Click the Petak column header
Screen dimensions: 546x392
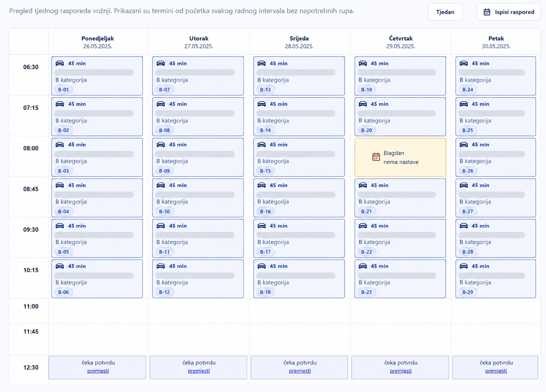coord(496,42)
